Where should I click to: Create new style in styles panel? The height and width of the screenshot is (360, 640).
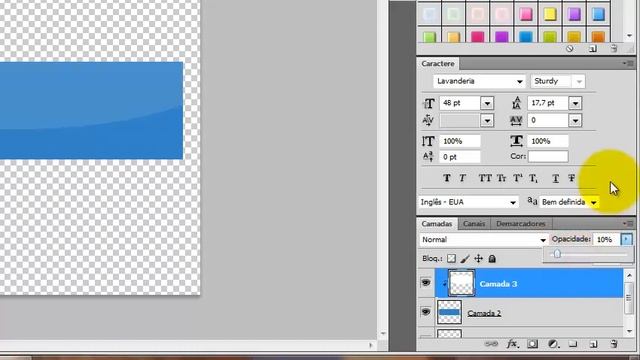click(593, 49)
